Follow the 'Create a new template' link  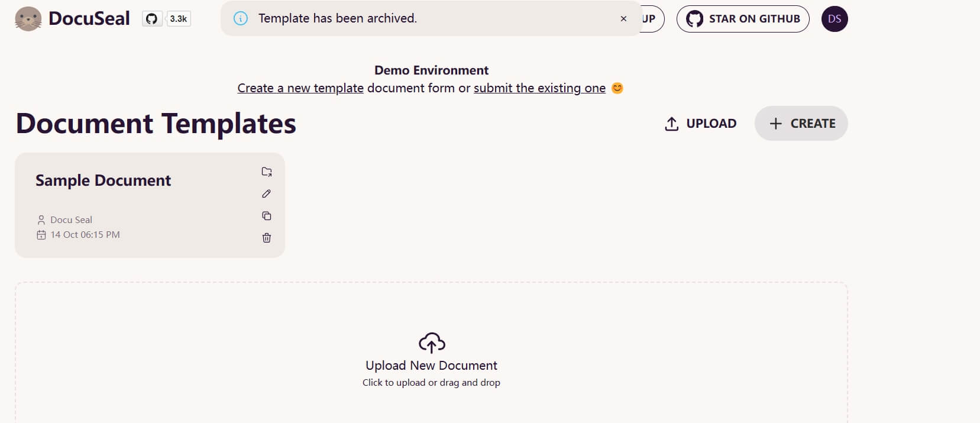(x=300, y=88)
